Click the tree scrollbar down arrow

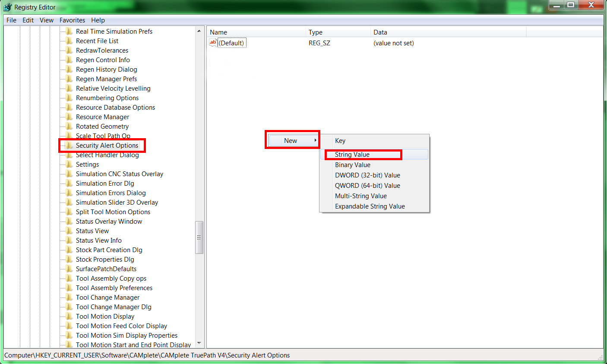pos(199,343)
